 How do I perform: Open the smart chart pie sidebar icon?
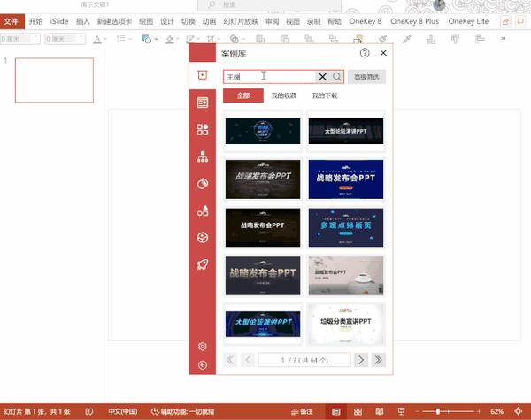pyautogui.click(x=203, y=184)
